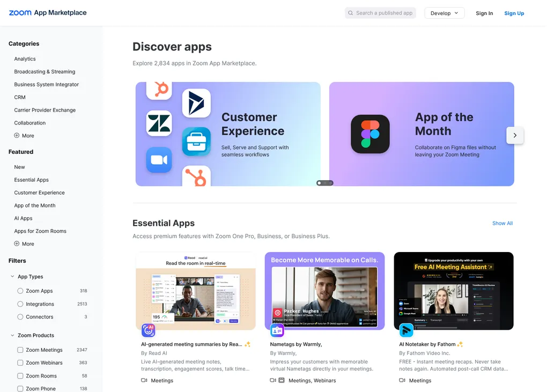The image size is (547, 392).
Task: Expand More under Categories
Action: click(24, 136)
